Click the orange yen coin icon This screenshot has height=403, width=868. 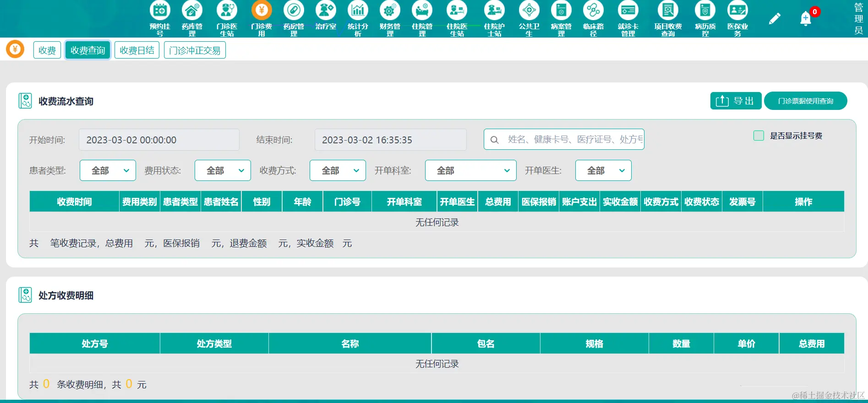point(15,49)
